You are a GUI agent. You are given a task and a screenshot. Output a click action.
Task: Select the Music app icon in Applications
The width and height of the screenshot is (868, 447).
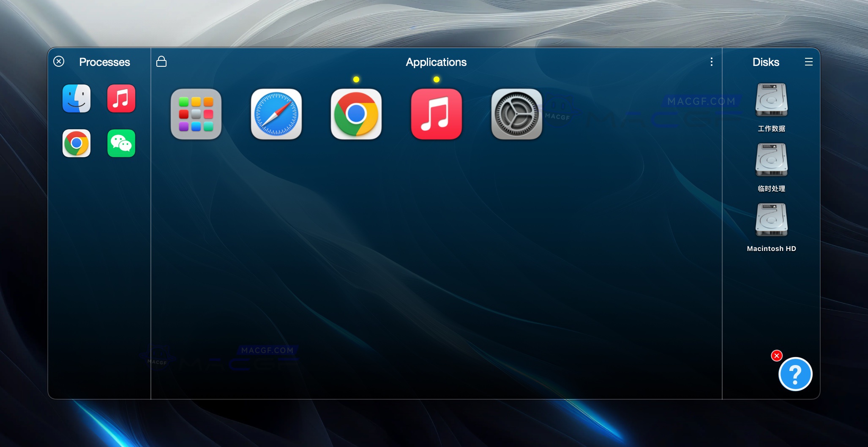coord(436,114)
